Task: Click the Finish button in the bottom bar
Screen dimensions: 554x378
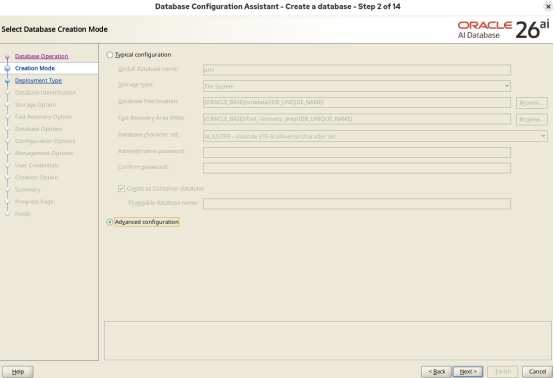Action: (503, 372)
